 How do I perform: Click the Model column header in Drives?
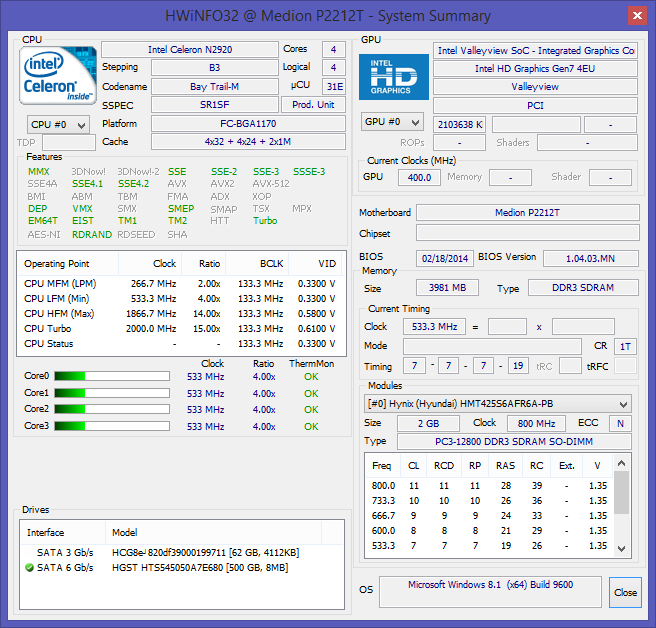[x=213, y=533]
